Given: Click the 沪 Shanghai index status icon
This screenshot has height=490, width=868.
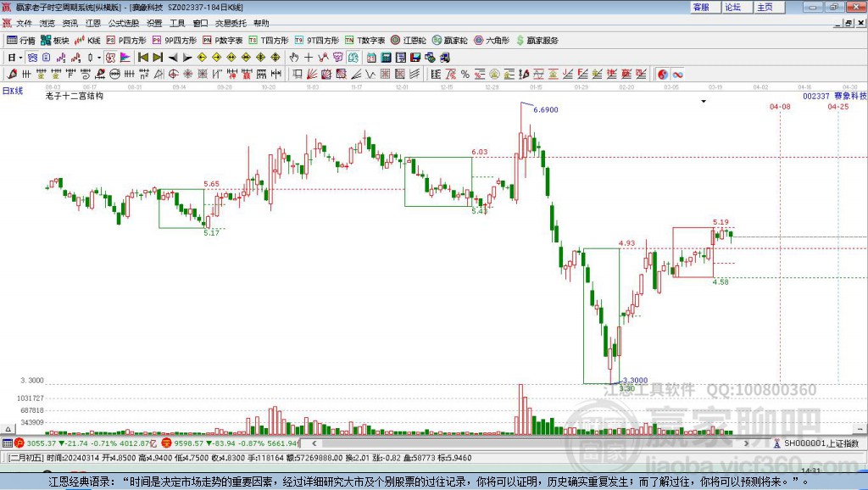Looking at the screenshot, I should 19,443.
